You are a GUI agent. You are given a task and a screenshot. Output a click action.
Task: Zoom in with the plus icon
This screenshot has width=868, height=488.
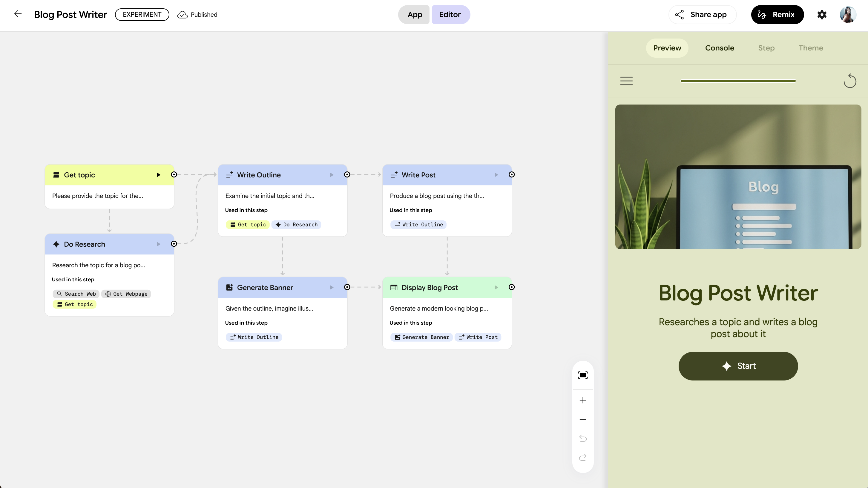[x=582, y=400]
